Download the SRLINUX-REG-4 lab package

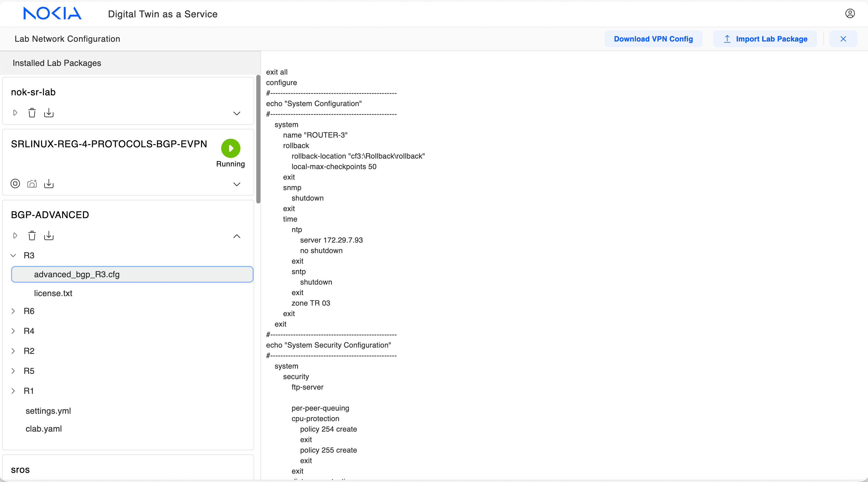(49, 184)
